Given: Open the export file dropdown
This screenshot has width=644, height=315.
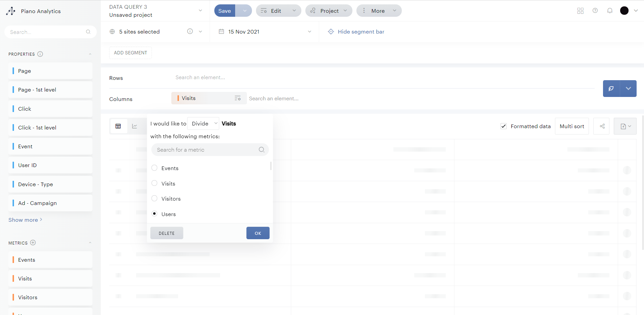Looking at the screenshot, I should (625, 126).
